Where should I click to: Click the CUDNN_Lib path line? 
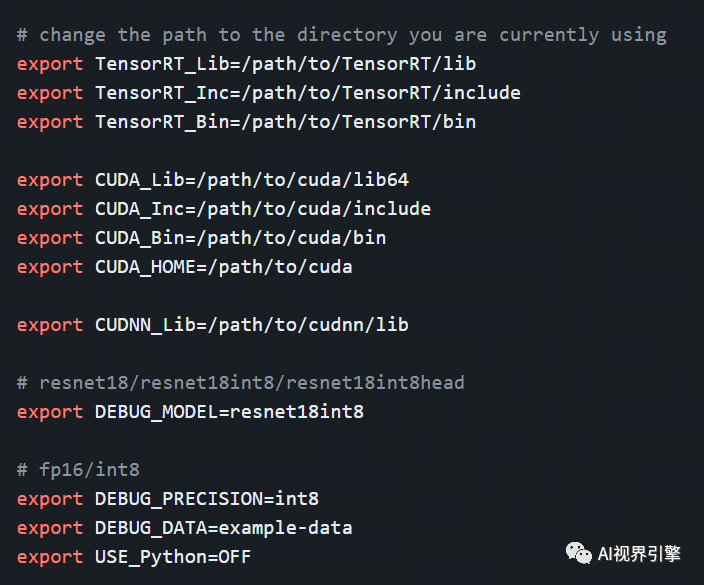point(213,325)
